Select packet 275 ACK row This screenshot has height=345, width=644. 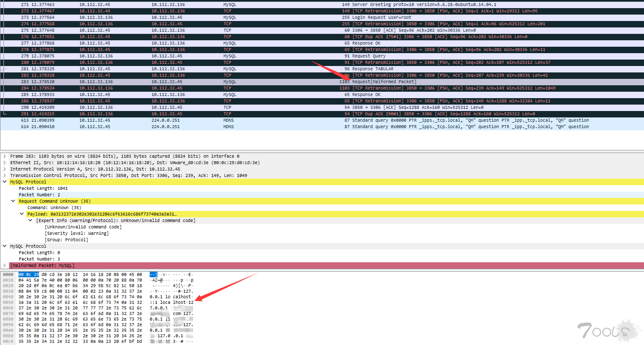tap(322, 30)
